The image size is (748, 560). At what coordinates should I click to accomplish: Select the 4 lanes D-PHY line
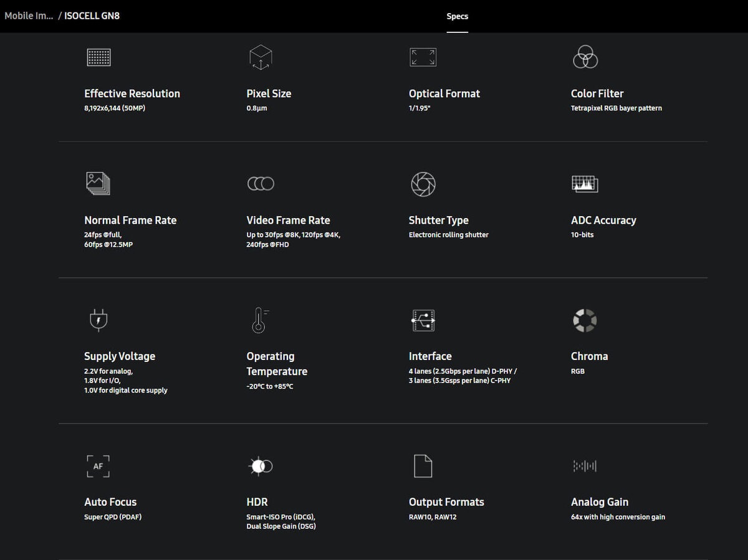coord(463,371)
